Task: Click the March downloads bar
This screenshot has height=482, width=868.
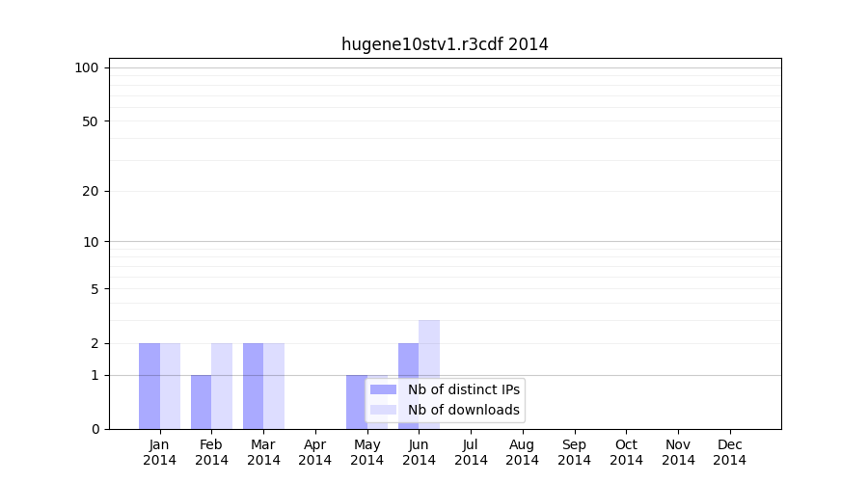Action: [274, 386]
